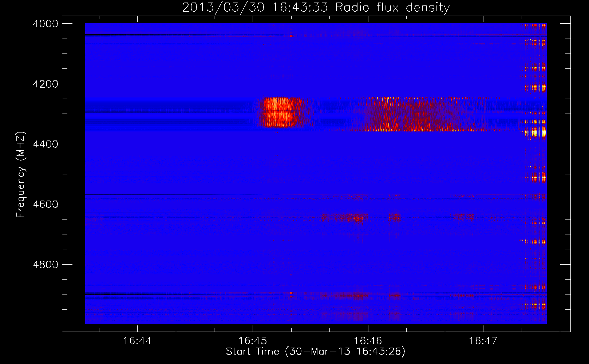Click the 16:46 time tick label
The height and width of the screenshot is (364, 589).
click(x=368, y=341)
